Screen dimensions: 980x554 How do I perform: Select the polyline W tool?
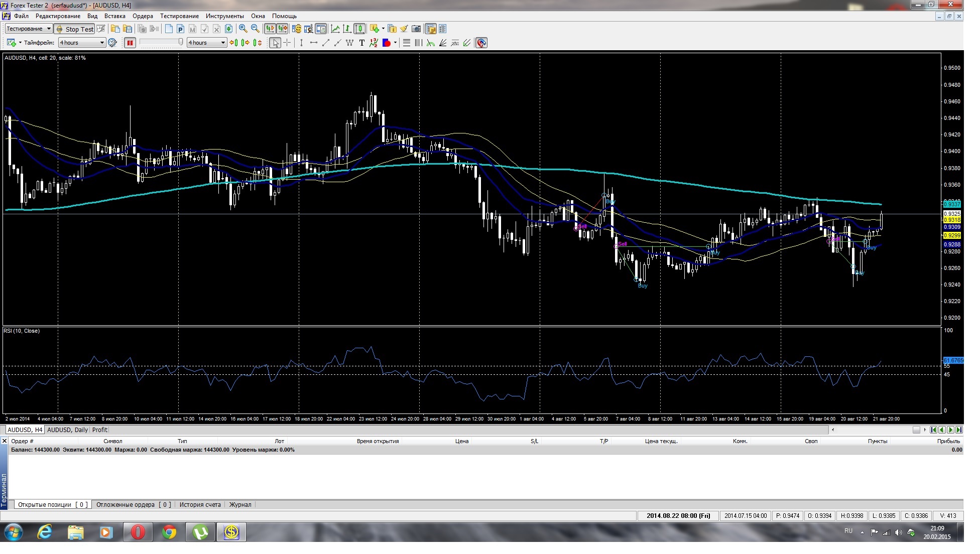point(349,43)
